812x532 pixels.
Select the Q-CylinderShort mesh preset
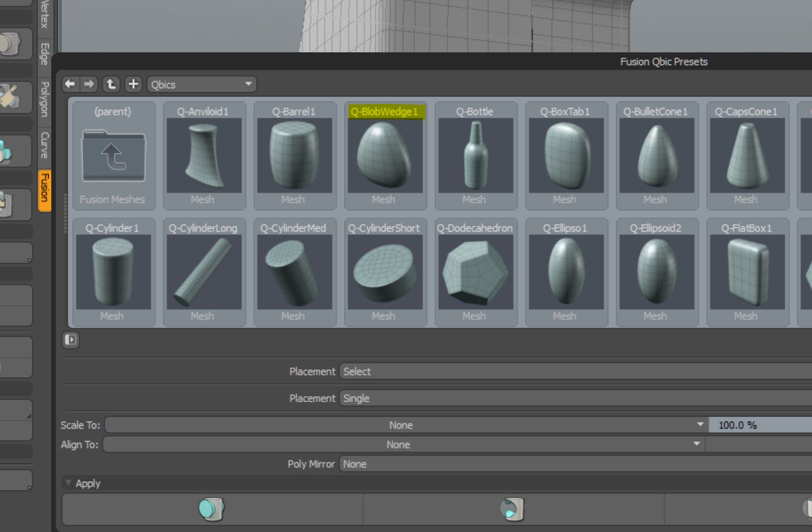(385, 272)
